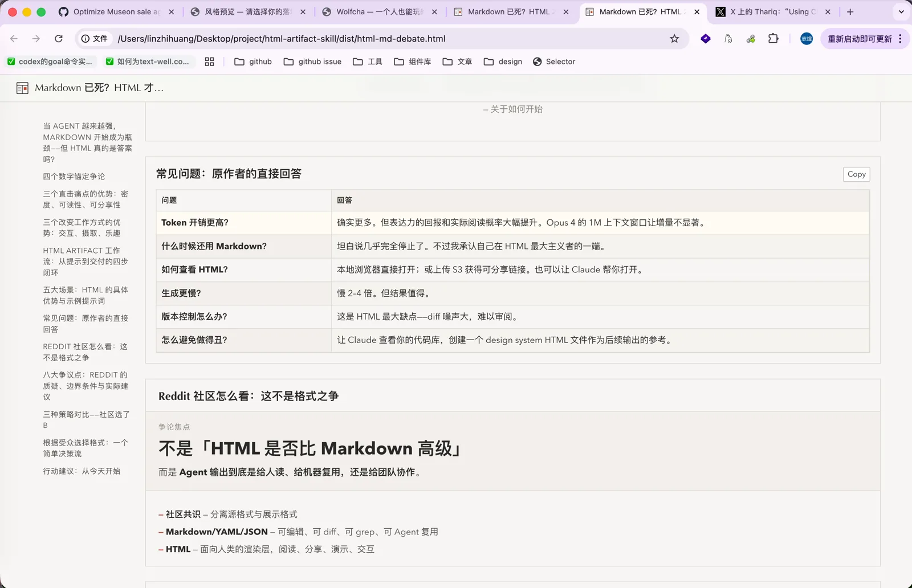This screenshot has height=588, width=912.
Task: Jump to 当 AGENT 越来越强 sidebar section
Action: coord(88,142)
